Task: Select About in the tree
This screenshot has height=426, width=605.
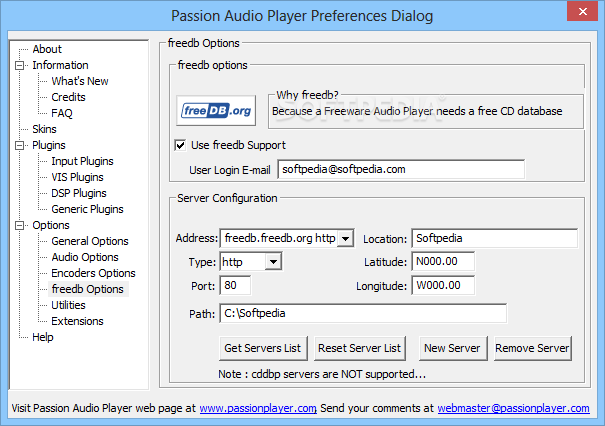Action: pyautogui.click(x=47, y=49)
